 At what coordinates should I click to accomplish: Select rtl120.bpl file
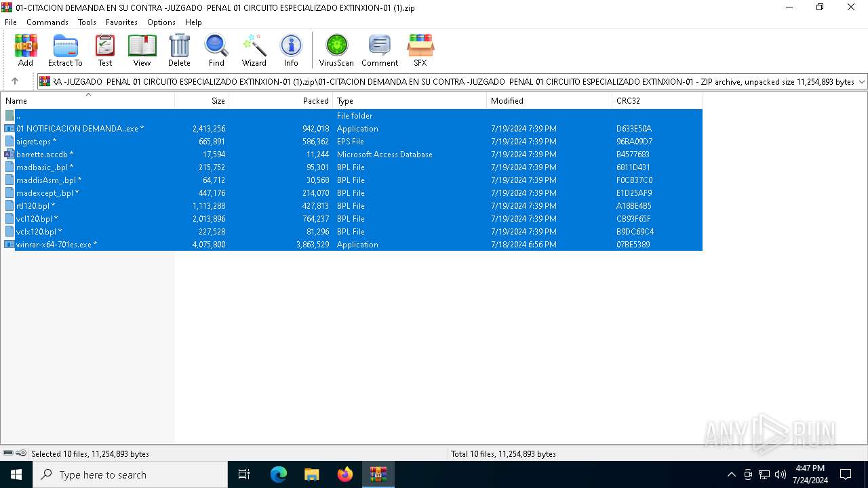(x=352, y=206)
